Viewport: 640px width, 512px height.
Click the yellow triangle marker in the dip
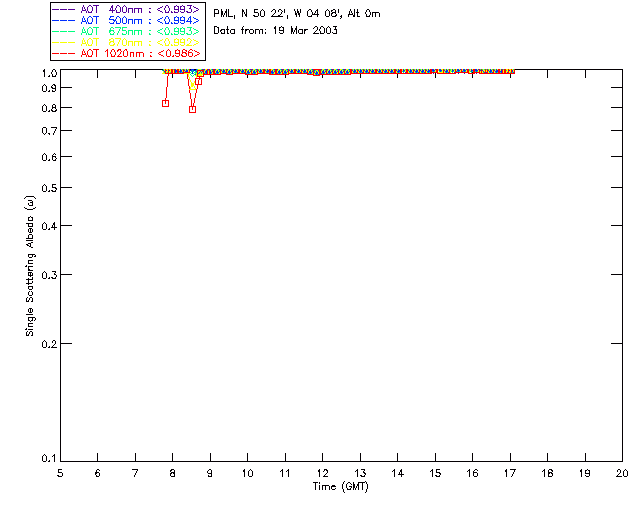[193, 87]
